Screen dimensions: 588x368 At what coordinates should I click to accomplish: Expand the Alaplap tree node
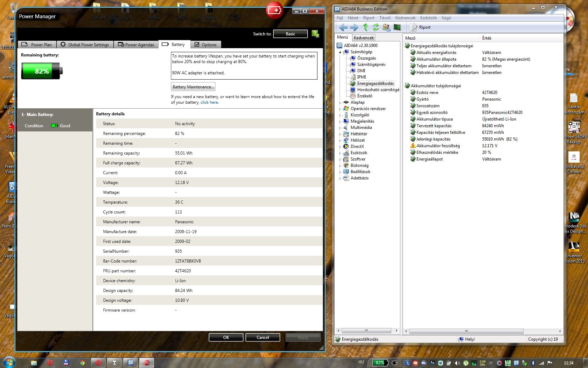tap(339, 102)
